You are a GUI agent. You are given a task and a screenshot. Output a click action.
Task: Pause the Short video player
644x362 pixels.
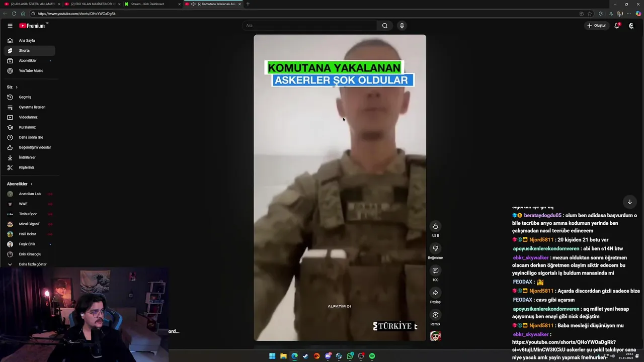[340, 188]
